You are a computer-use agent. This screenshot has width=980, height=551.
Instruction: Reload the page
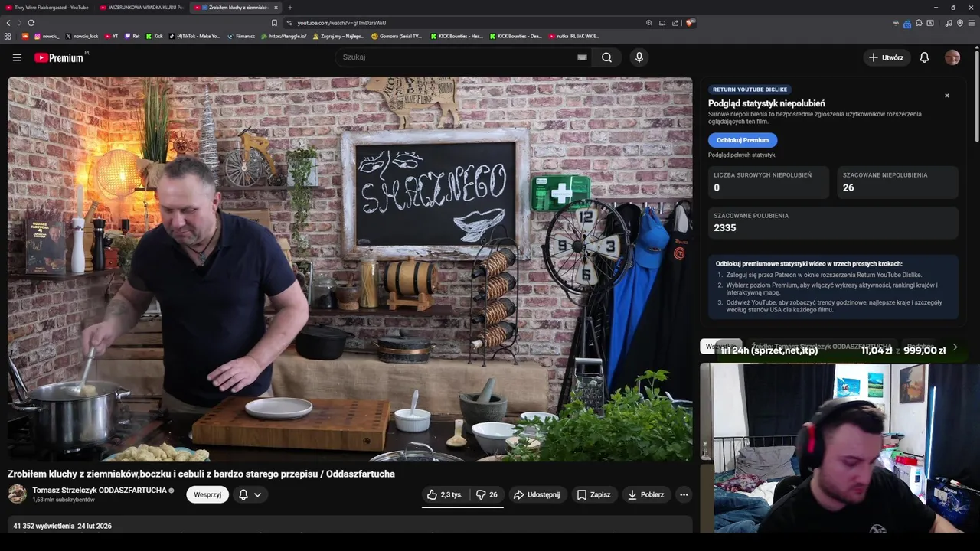(x=31, y=23)
